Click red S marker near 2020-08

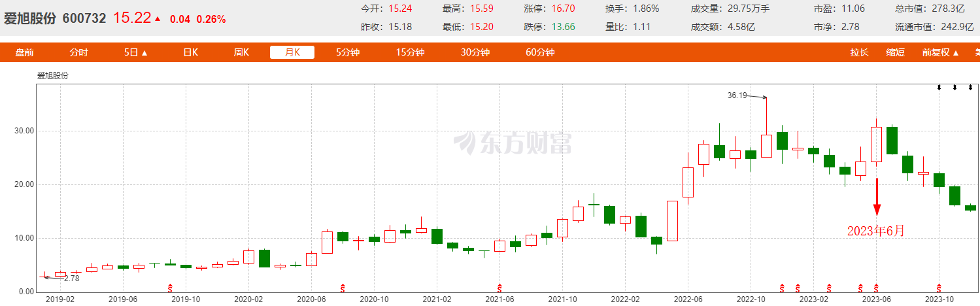point(343,288)
